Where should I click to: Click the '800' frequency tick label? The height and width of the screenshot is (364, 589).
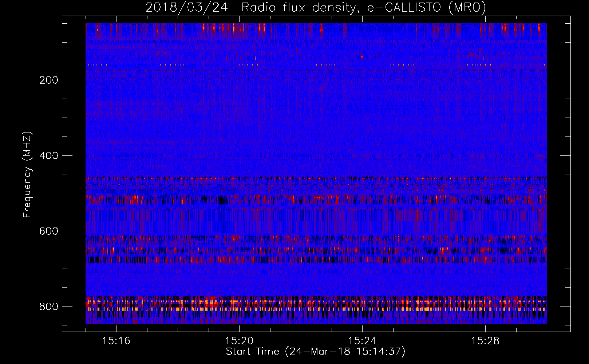coord(48,306)
